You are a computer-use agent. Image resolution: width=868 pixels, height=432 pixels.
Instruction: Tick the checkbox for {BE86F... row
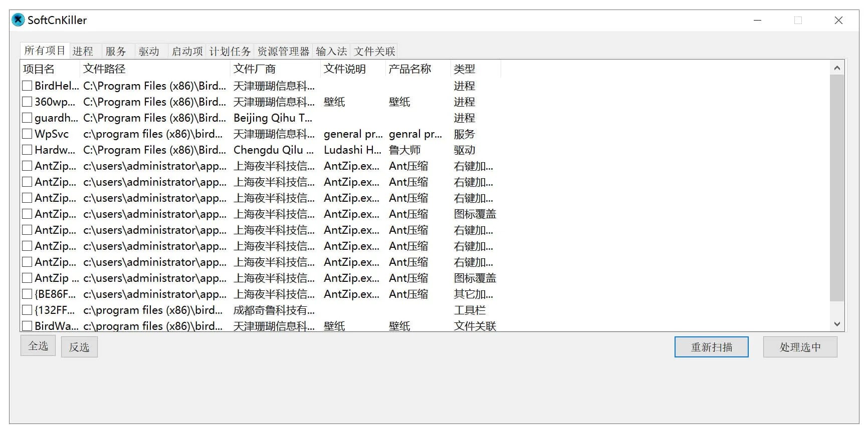(x=27, y=294)
